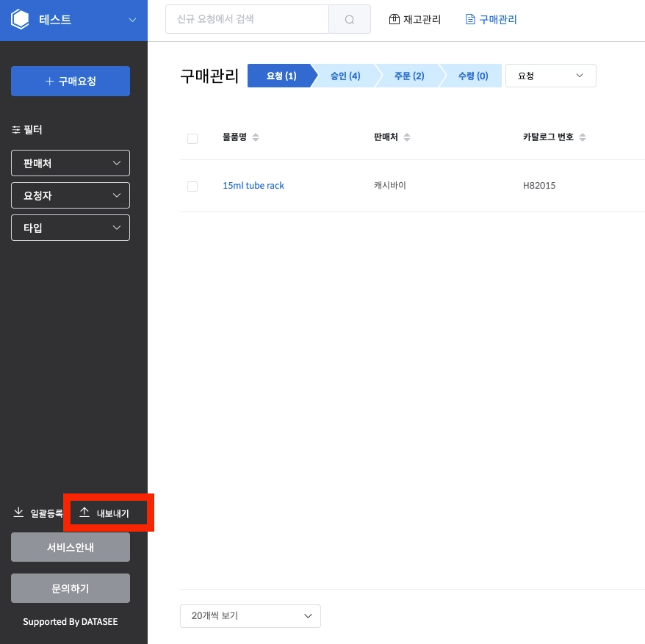Click the 구매요청 button

(71, 81)
